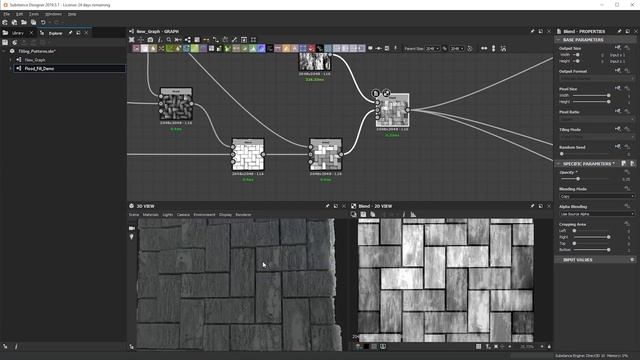
Task: Pin the Blend 2D View panel
Action: tap(532, 206)
